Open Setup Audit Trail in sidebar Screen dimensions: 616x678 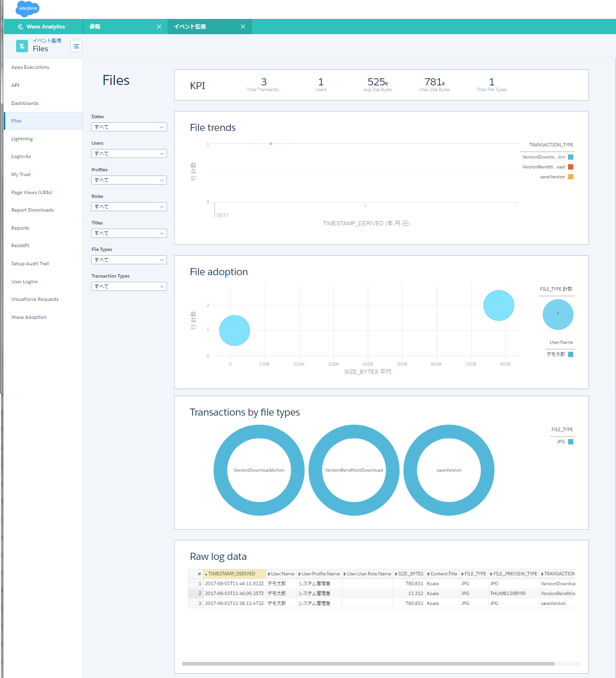click(43, 264)
